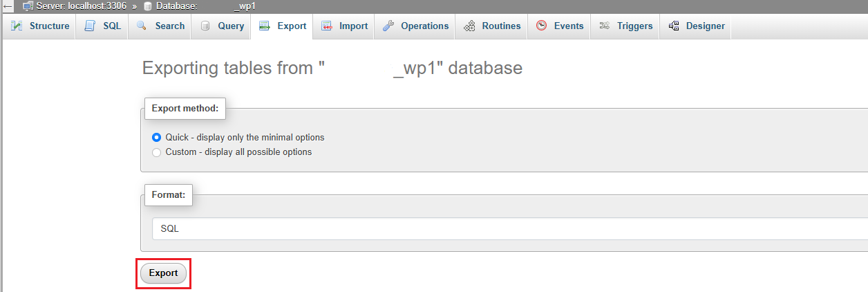Click the Structure tab icon

click(17, 26)
